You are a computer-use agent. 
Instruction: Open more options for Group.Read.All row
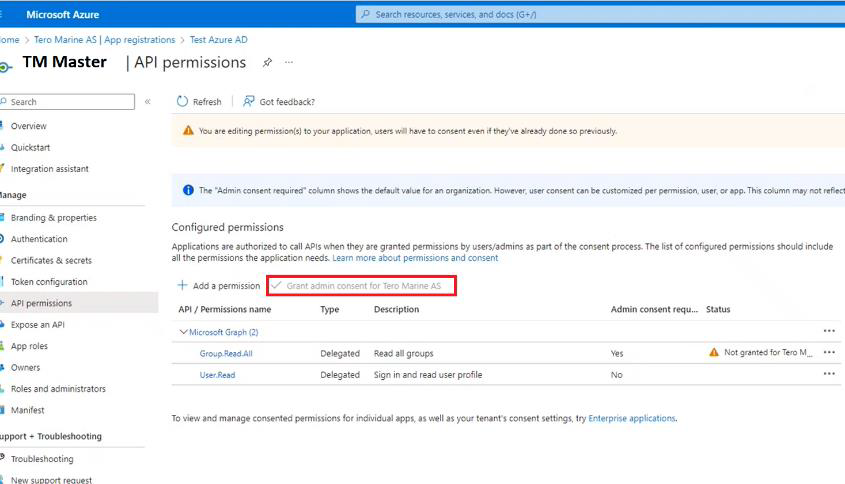pyautogui.click(x=828, y=352)
